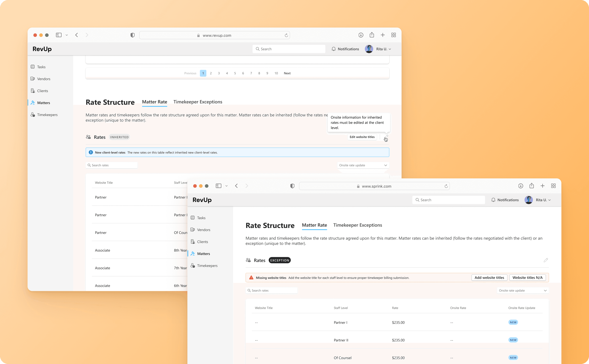Image resolution: width=589 pixels, height=364 pixels.
Task: Expand the sidebar toggle chevron in the sprink.com toolbar
Action: pyautogui.click(x=226, y=186)
